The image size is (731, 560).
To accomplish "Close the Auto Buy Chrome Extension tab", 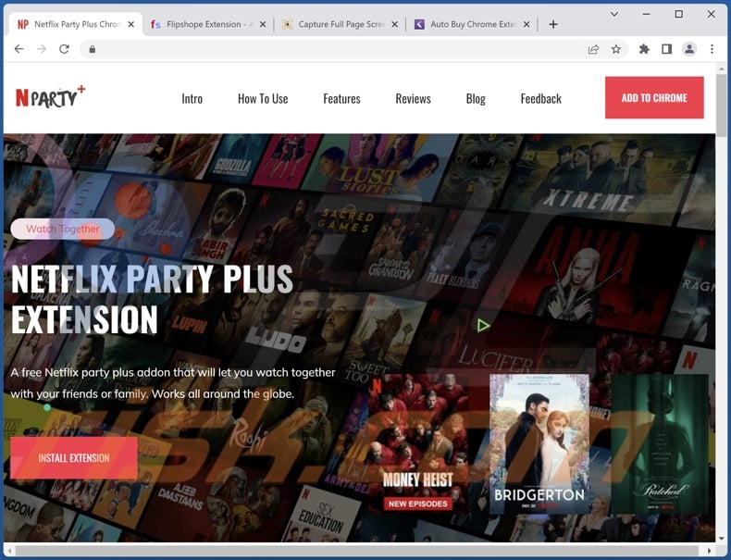I will click(527, 24).
